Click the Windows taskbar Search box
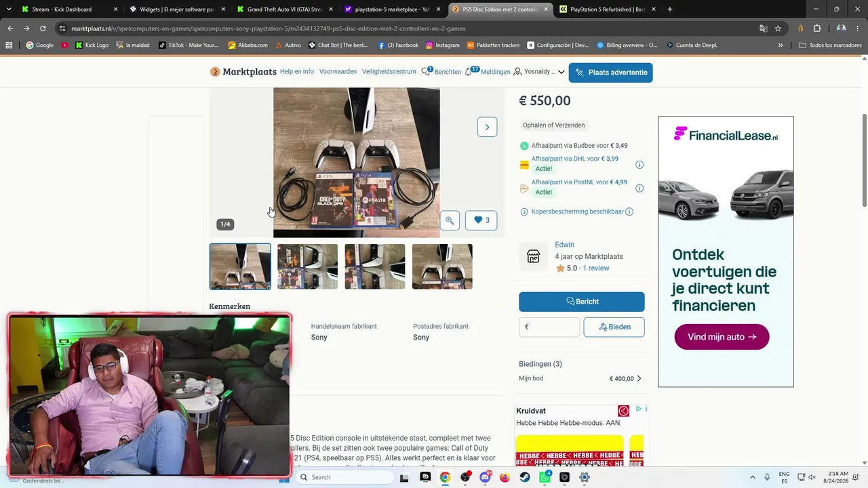 [344, 477]
